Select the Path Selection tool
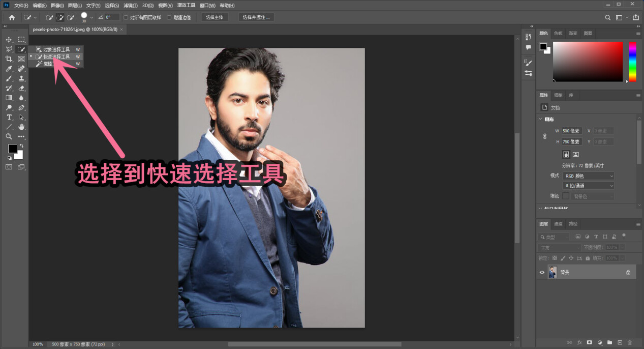 pos(21,117)
